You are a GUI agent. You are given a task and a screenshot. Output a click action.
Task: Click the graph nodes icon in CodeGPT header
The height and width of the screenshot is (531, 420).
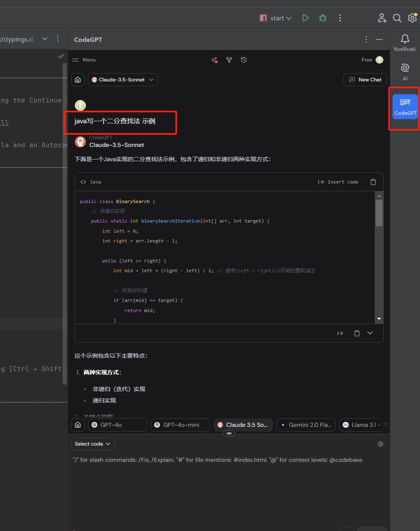(x=229, y=60)
